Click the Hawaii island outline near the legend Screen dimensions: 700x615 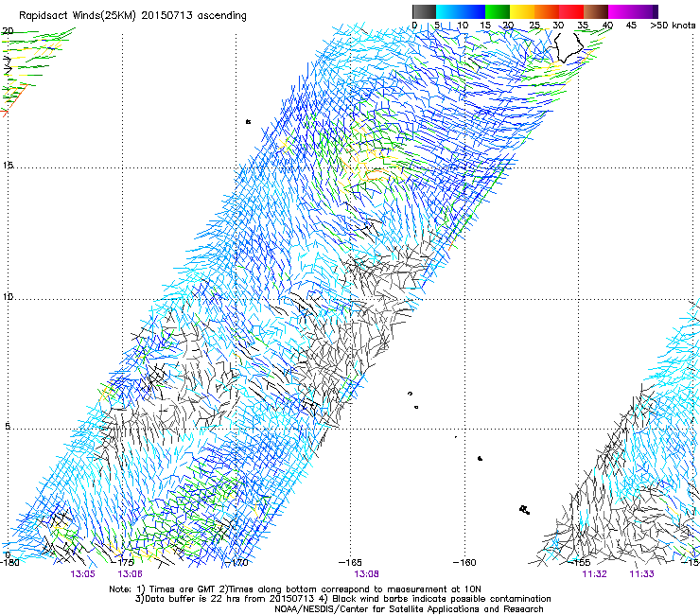[x=569, y=47]
